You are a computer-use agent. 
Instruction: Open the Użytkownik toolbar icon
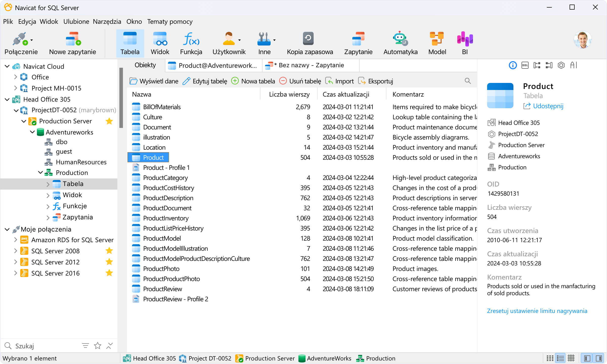[229, 43]
